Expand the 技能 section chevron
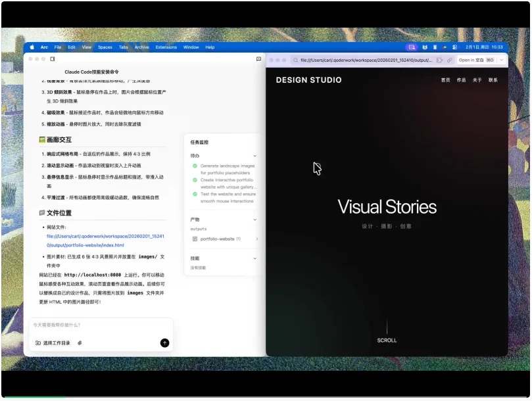This screenshot has width=532, height=401. tap(255, 258)
